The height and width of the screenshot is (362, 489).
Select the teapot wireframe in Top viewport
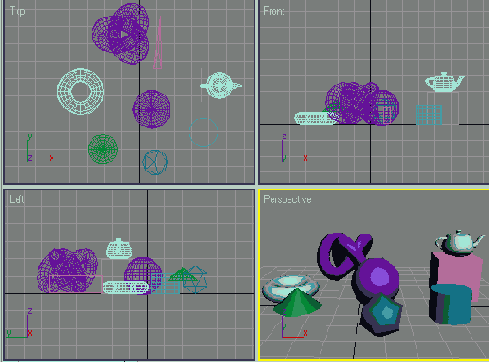[220, 85]
